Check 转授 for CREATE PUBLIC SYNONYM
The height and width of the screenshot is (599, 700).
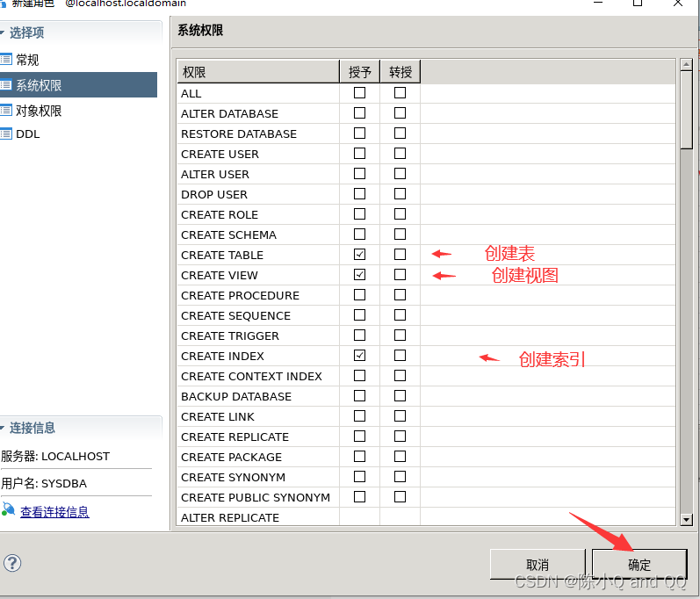tap(400, 497)
